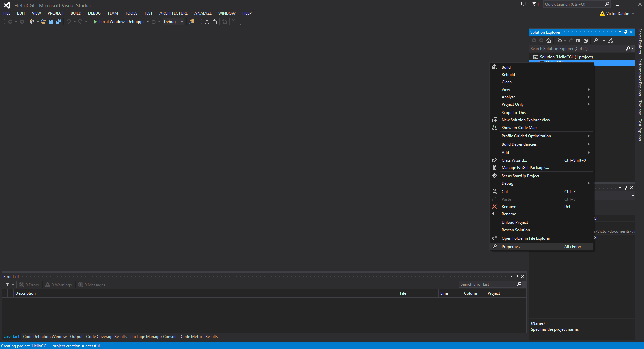Open the Debug configuration dropdown
The image size is (644, 349).
coord(173,22)
